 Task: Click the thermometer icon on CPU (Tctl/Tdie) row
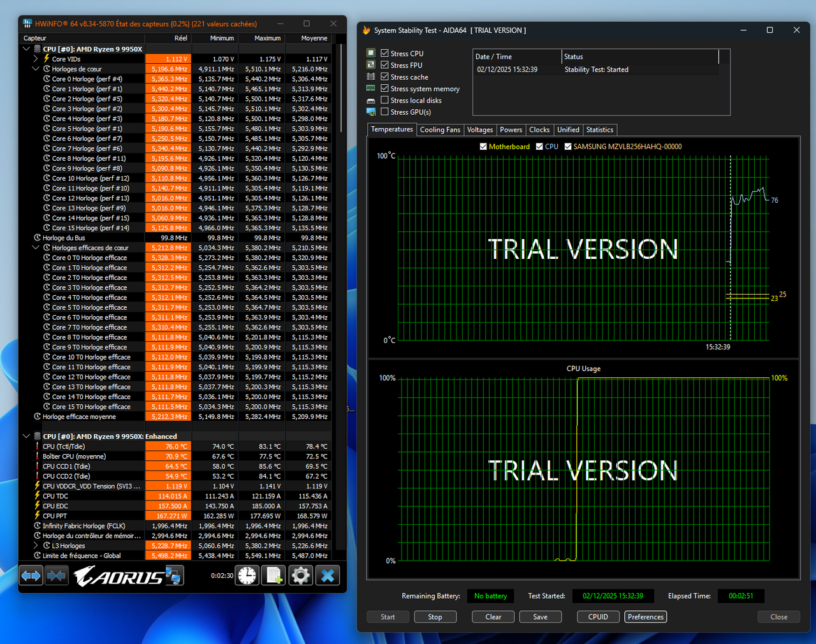click(x=38, y=446)
